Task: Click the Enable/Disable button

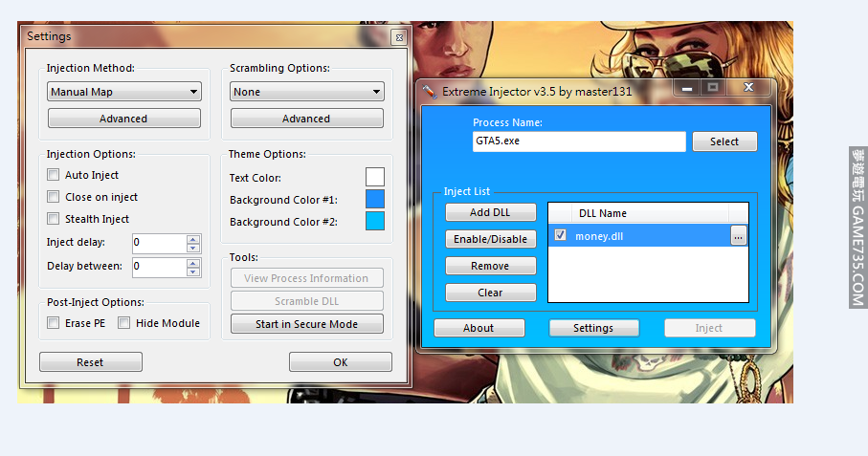Action: tap(491, 239)
